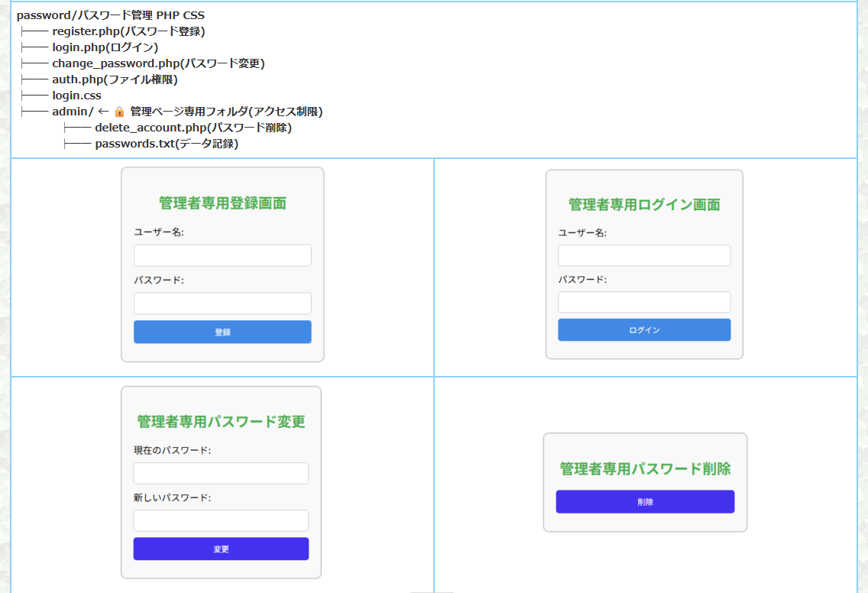Click the 現在のパスワード input field
The height and width of the screenshot is (593, 868).
pos(221,473)
